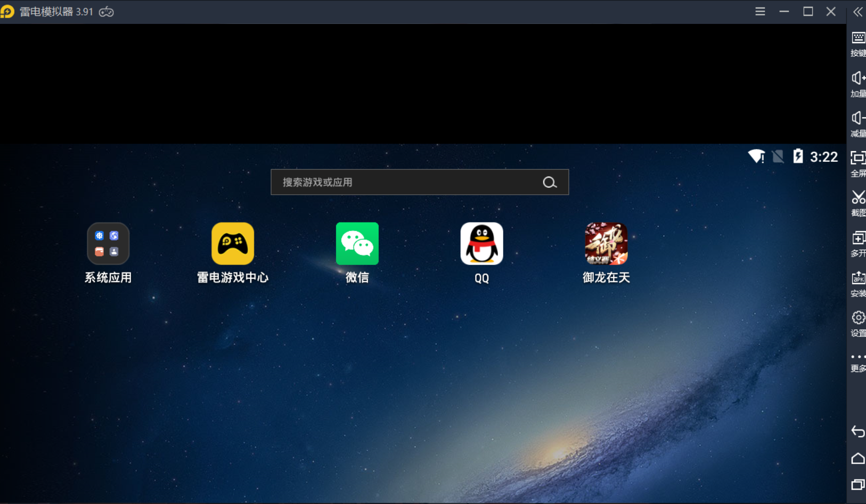Launch the QQ penguin app

coord(481,244)
